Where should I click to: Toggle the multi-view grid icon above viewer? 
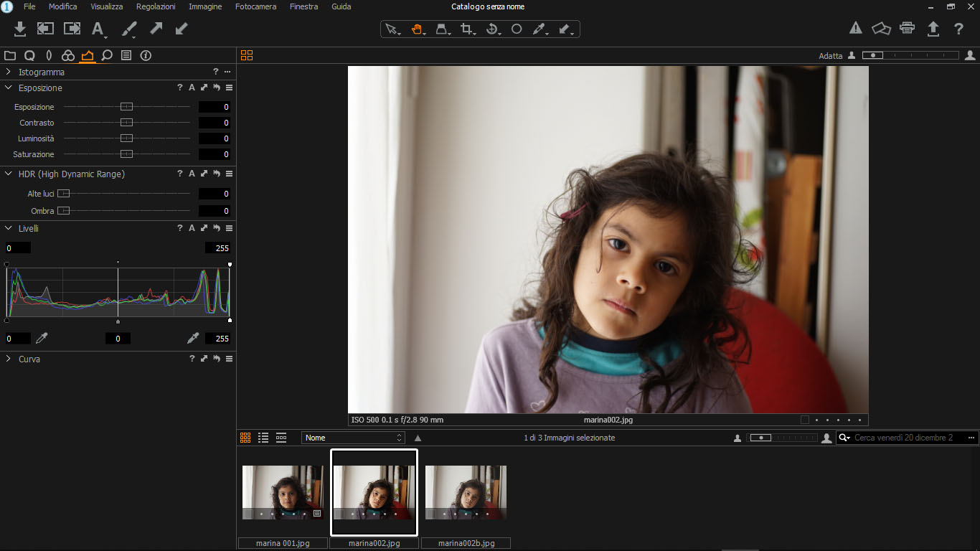tap(247, 55)
